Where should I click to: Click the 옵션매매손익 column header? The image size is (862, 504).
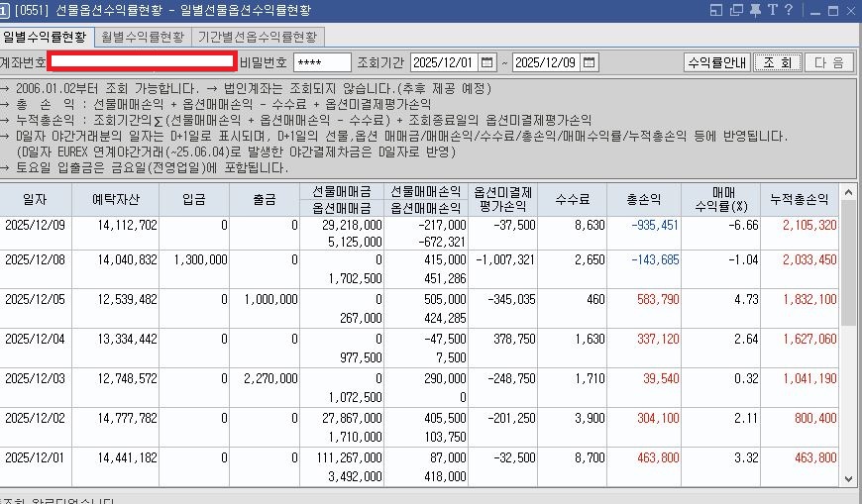425,208
